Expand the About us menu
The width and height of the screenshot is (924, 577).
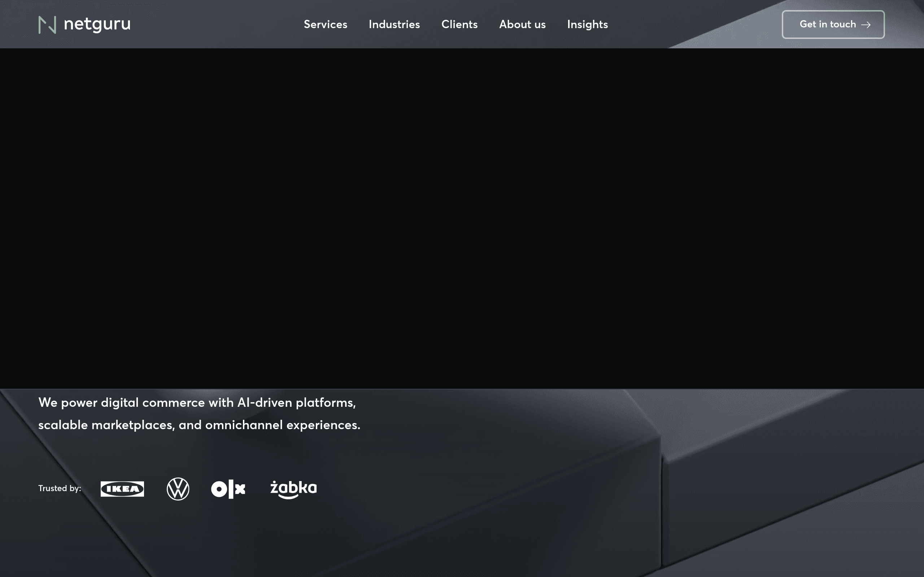[x=522, y=25]
